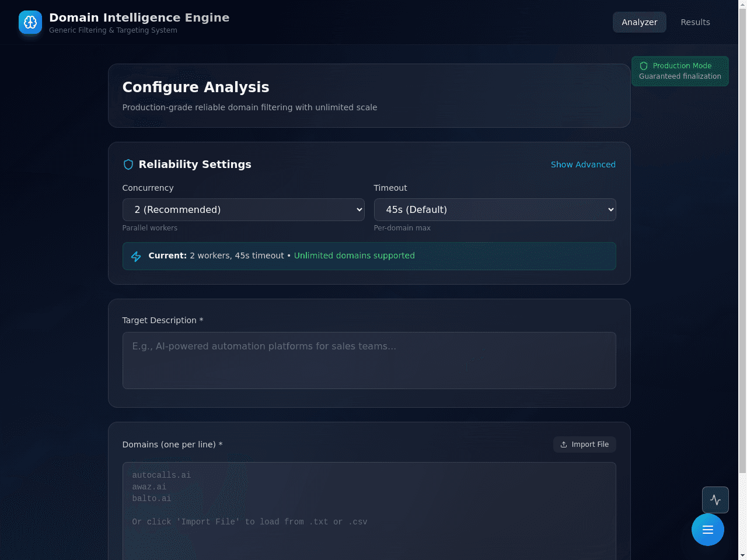The height and width of the screenshot is (560, 747).
Task: Click inside the Domains list text area
Action: tap(369, 511)
